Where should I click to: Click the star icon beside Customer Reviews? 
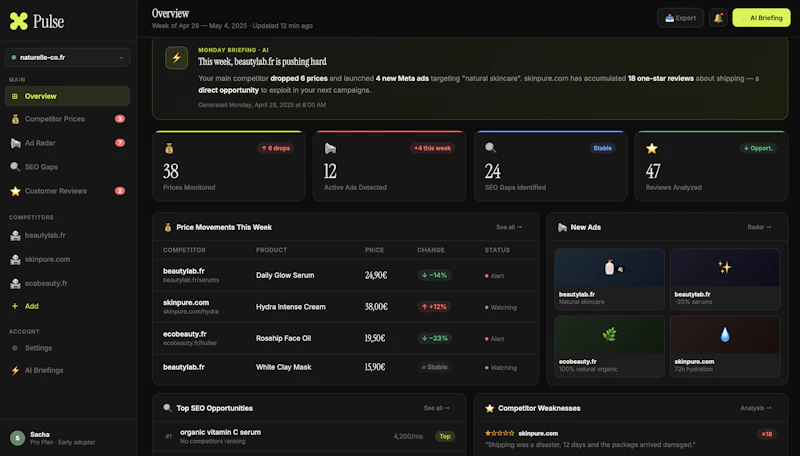point(15,191)
